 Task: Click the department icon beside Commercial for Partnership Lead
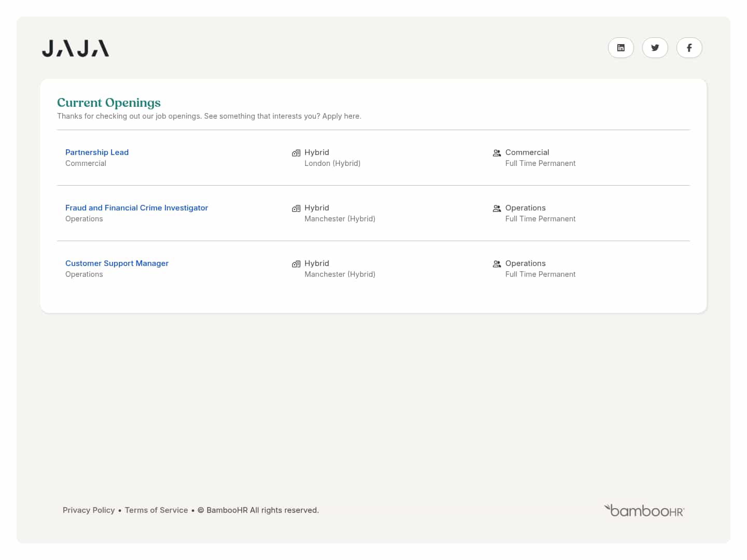pyautogui.click(x=496, y=153)
